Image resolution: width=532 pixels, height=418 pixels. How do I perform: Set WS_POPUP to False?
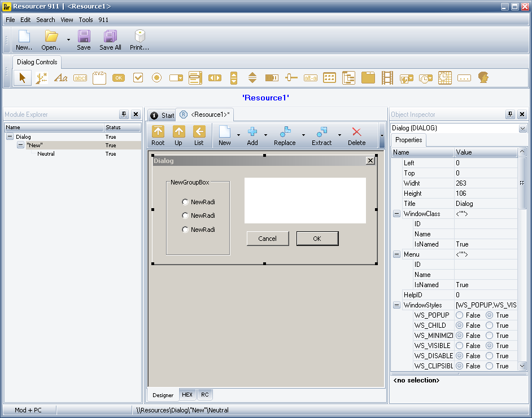[460, 315]
